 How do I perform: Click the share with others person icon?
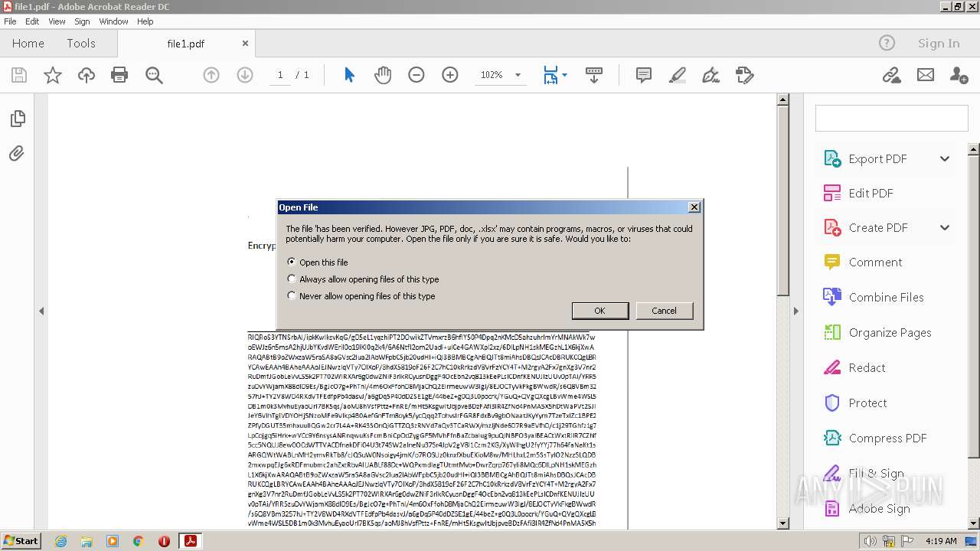(x=959, y=75)
